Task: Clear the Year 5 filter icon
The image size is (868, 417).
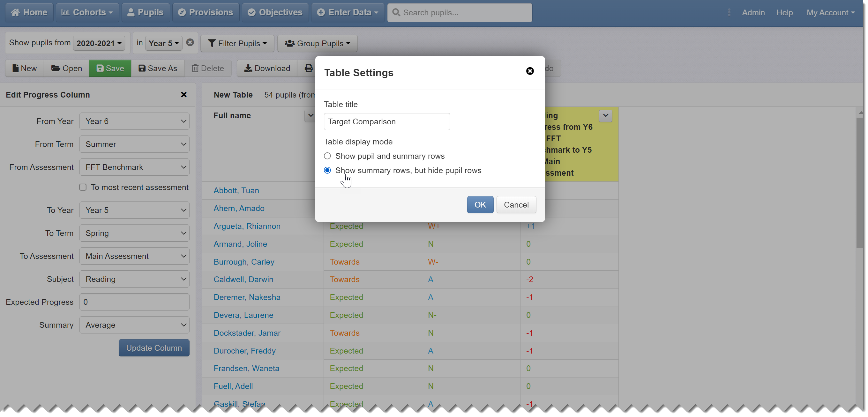Action: tap(190, 42)
